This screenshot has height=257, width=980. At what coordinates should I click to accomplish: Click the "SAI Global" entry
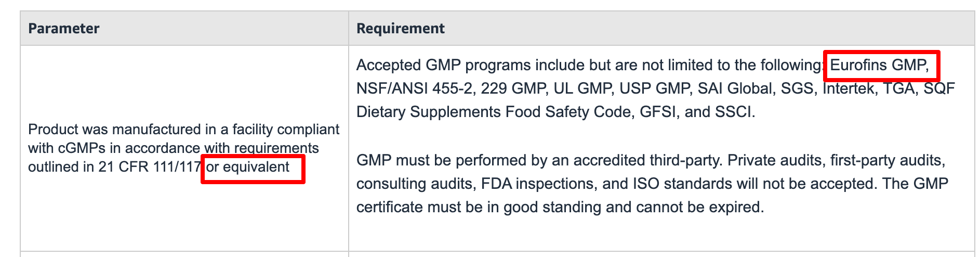pos(735,88)
